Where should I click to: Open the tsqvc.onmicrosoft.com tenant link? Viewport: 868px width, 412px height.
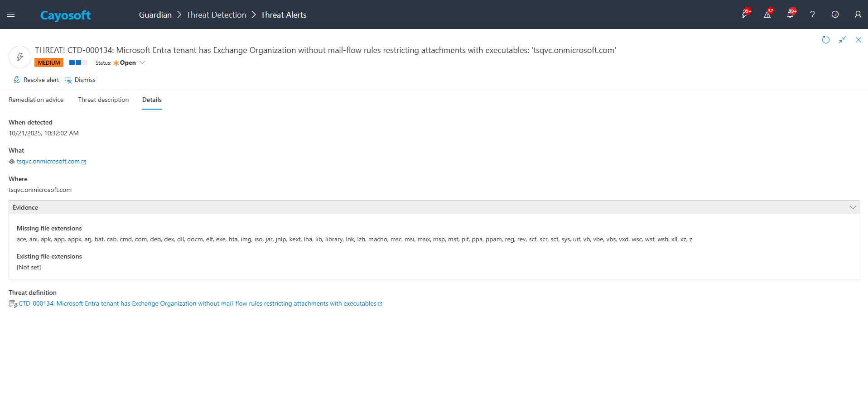point(48,162)
